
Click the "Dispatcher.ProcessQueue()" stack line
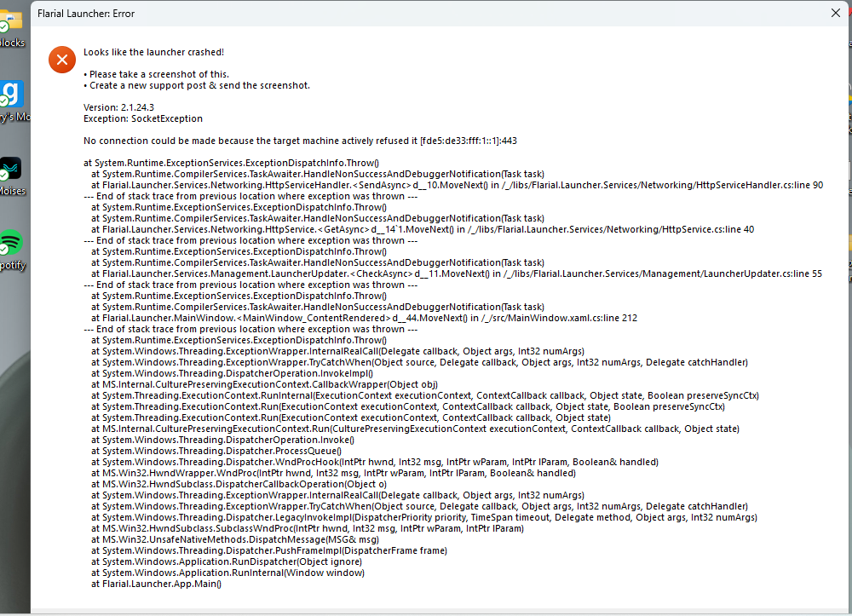coord(216,451)
